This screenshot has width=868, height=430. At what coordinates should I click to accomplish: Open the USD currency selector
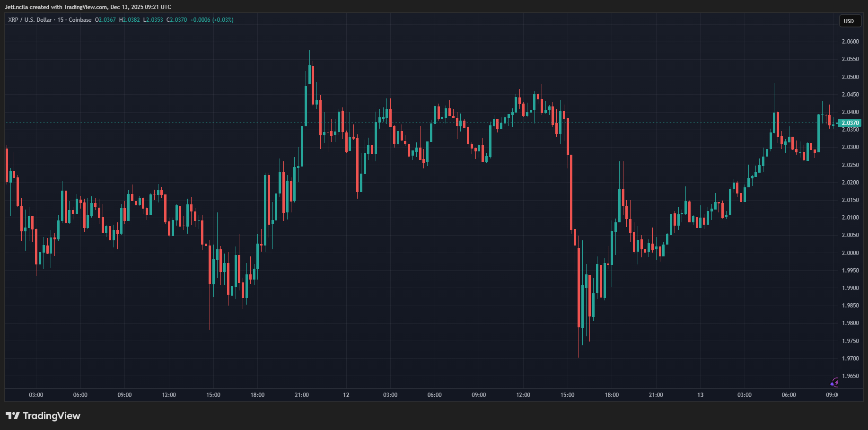[x=849, y=21]
